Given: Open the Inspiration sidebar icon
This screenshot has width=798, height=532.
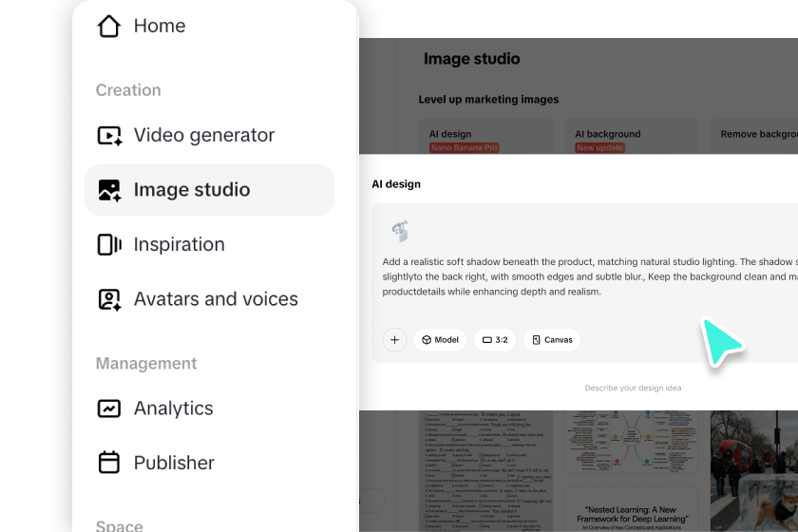Looking at the screenshot, I should (109, 244).
